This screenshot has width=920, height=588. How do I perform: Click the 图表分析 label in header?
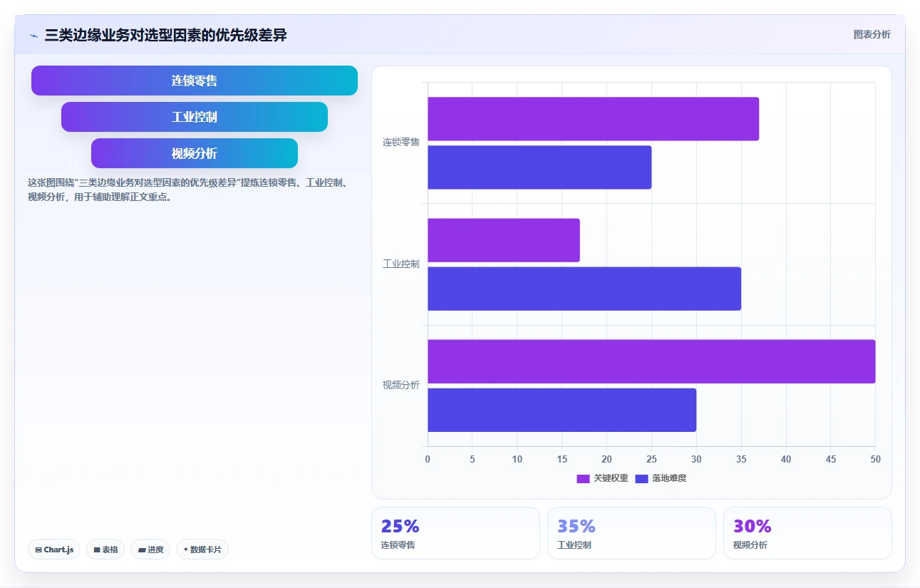tap(872, 34)
